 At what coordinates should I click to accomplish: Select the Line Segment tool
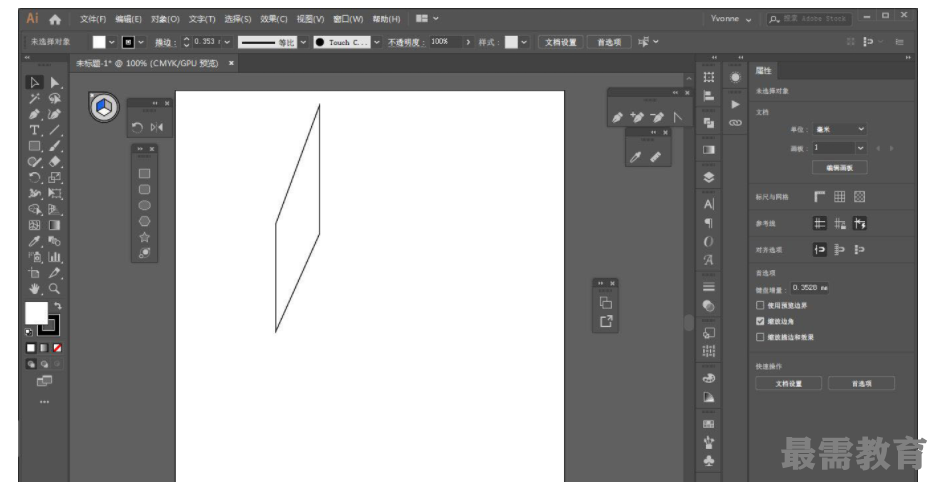click(55, 130)
